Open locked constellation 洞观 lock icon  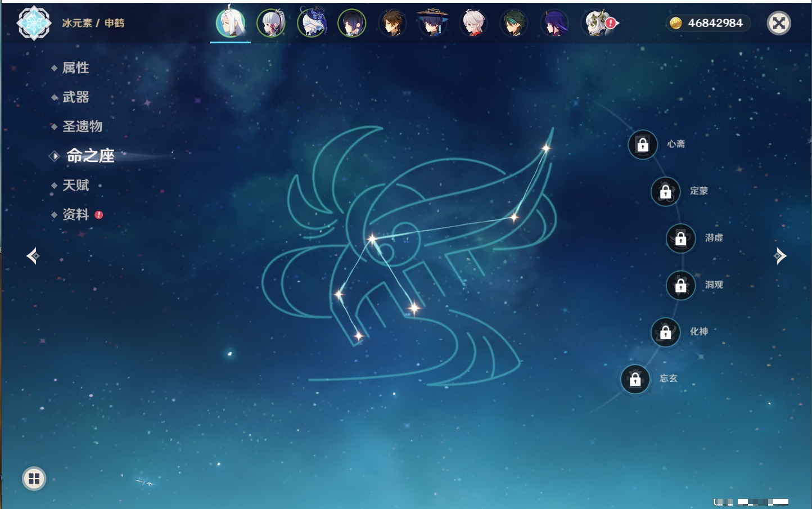tap(681, 286)
